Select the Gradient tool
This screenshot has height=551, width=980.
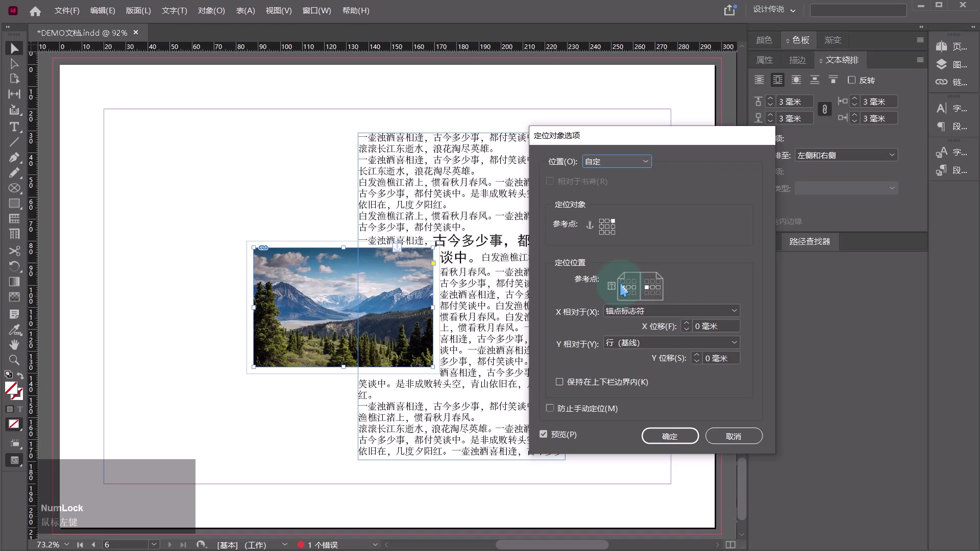pos(14,282)
